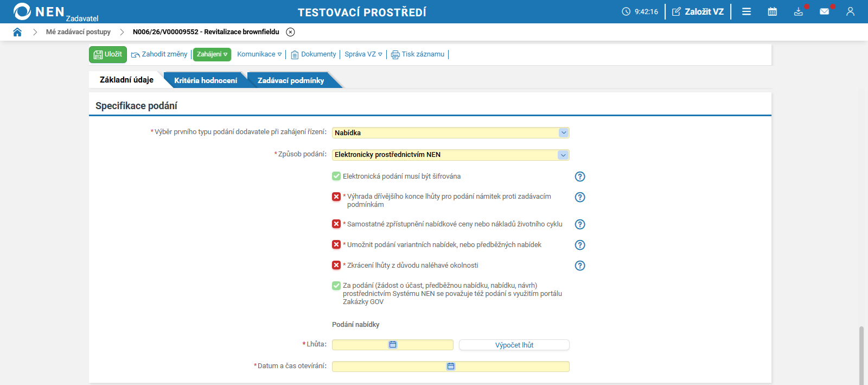868x385 pixels.
Task: Switch to Zadávací podmínky tab
Action: click(x=291, y=80)
